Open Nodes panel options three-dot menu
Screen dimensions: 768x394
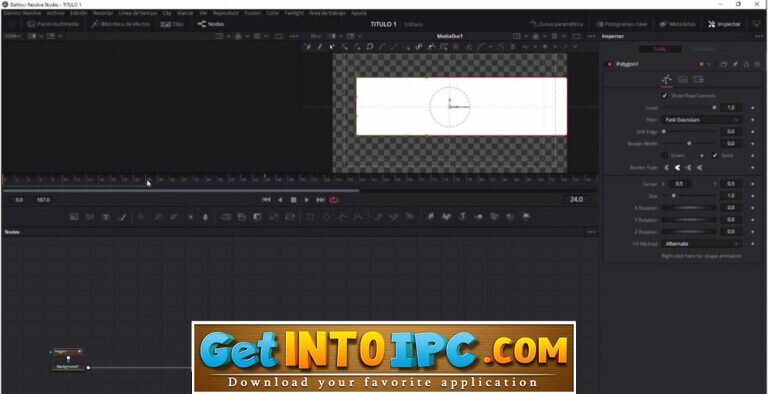tap(591, 232)
